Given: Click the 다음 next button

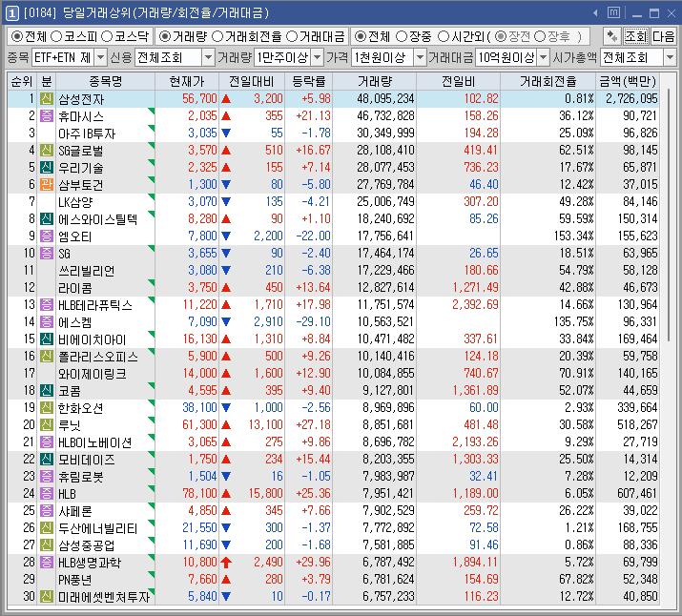Looking at the screenshot, I should [663, 36].
